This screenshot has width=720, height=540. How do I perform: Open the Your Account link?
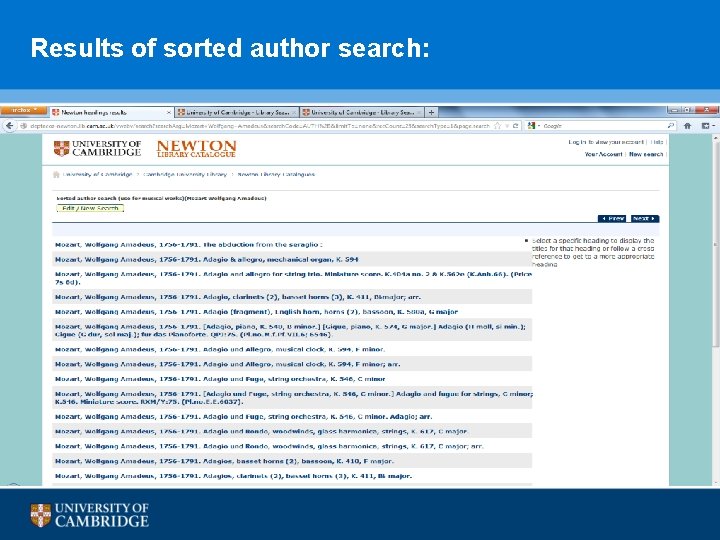click(x=603, y=154)
